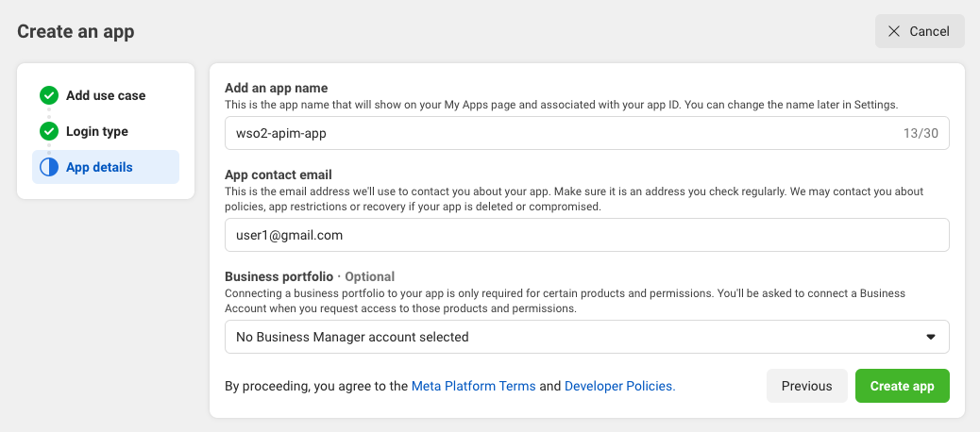Click half-filled circle icon beside App details
Image resolution: width=980 pixels, height=432 pixels.
(x=49, y=167)
